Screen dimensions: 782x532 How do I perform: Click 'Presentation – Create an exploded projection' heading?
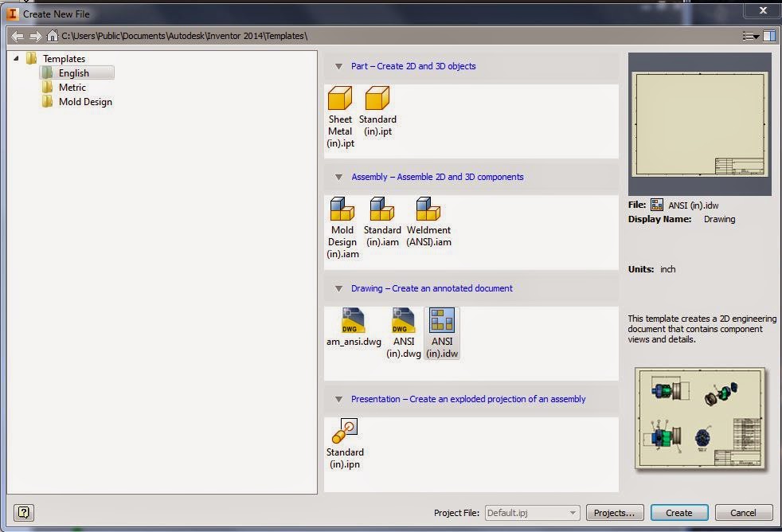point(468,399)
